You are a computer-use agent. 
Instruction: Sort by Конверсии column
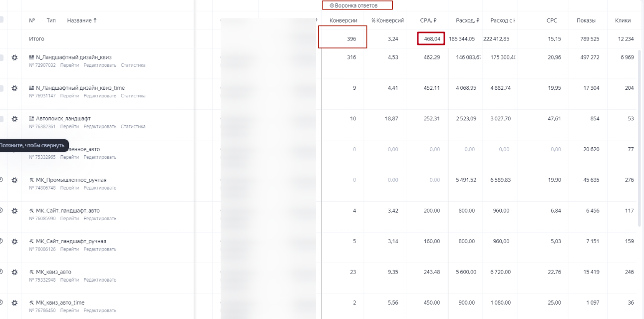click(343, 20)
